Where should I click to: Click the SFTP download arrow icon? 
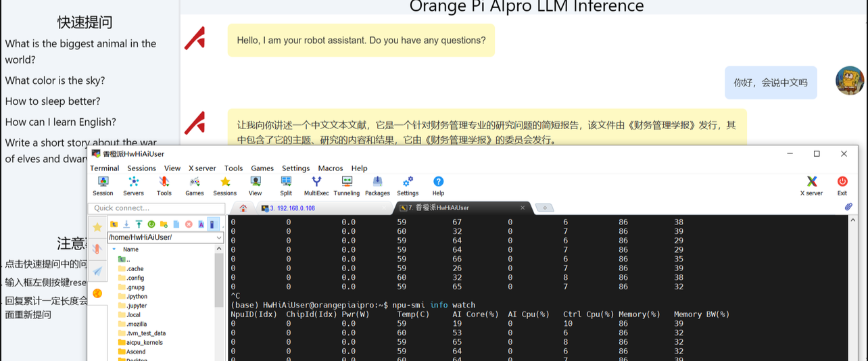[x=126, y=224]
